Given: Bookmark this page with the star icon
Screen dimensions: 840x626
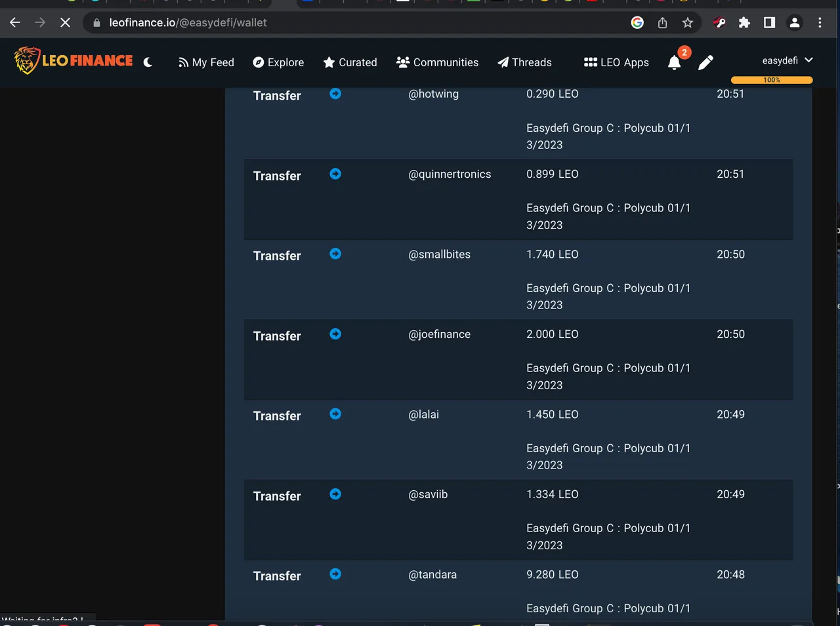Looking at the screenshot, I should pos(688,23).
